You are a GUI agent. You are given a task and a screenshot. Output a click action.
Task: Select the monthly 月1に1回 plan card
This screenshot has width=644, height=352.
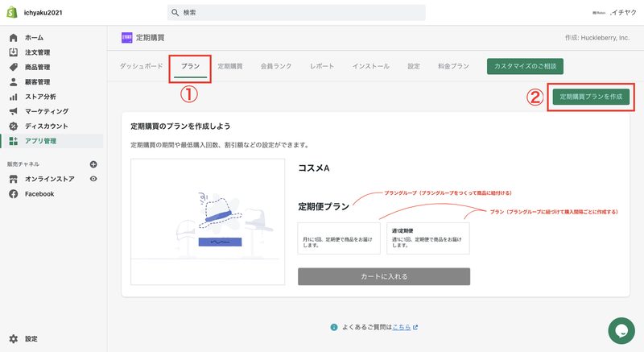pos(339,238)
